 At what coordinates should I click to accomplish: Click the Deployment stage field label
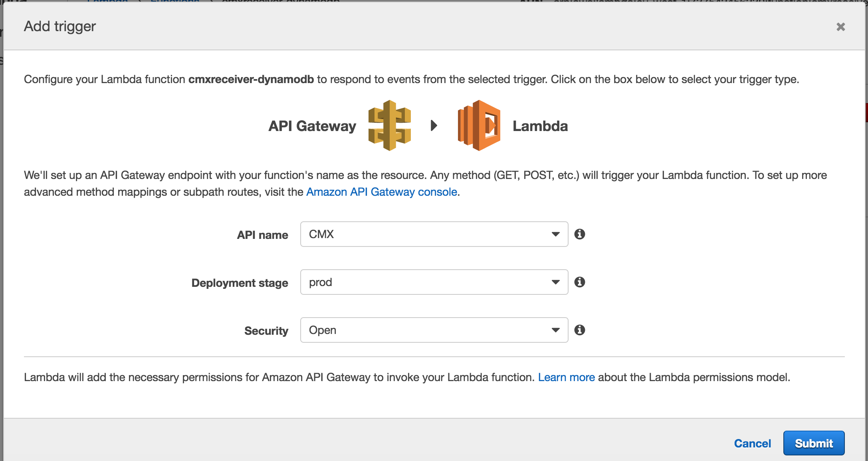(x=240, y=283)
